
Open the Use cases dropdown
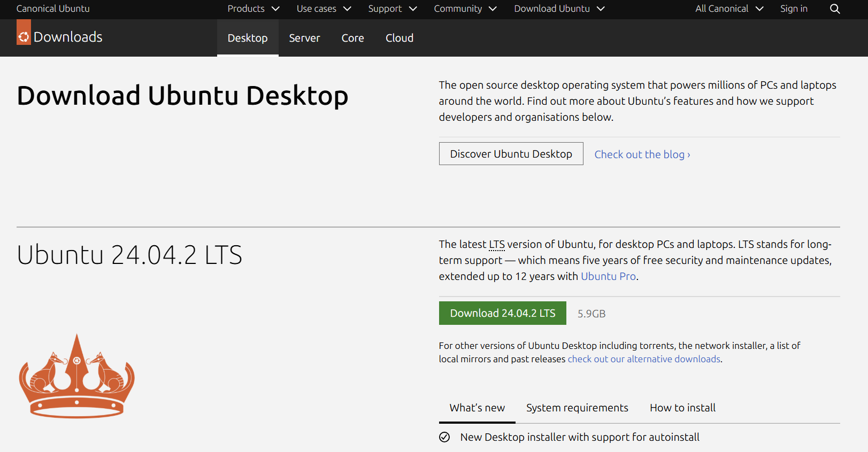tap(324, 9)
